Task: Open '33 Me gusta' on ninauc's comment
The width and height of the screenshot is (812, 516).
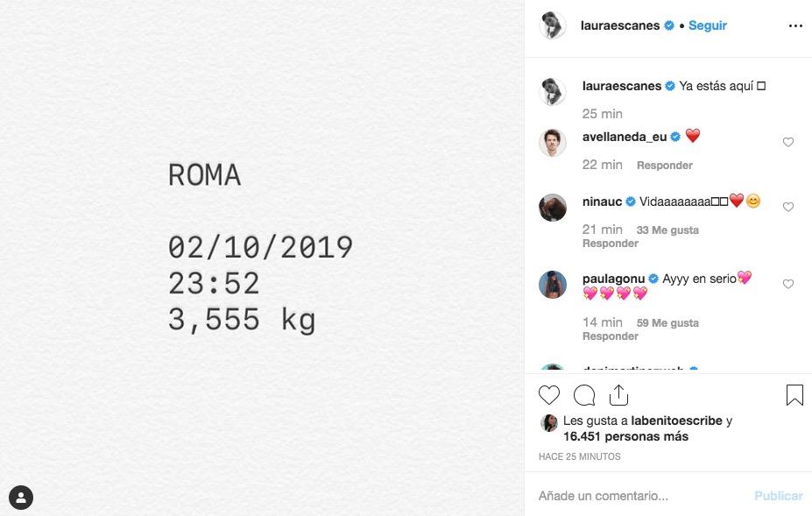Action: pyautogui.click(x=667, y=230)
